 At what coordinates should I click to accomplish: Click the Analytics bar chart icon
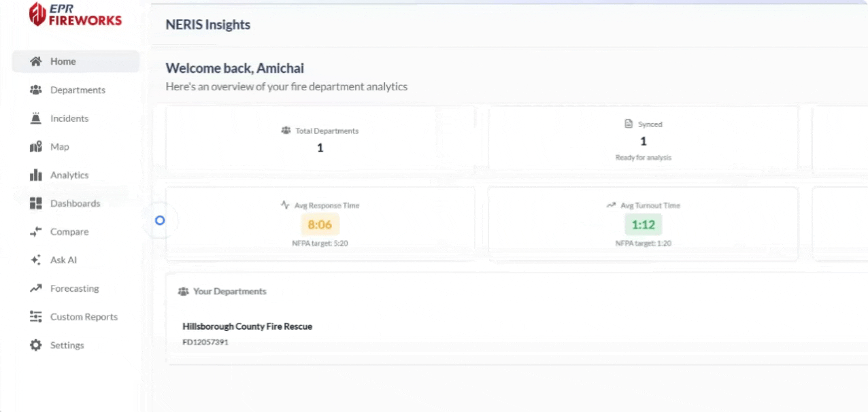pos(36,175)
